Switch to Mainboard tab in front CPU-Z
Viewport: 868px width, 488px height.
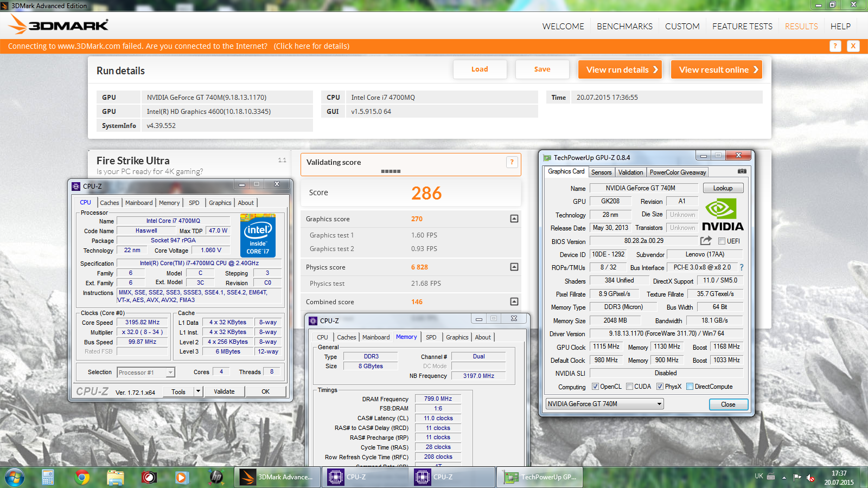139,203
